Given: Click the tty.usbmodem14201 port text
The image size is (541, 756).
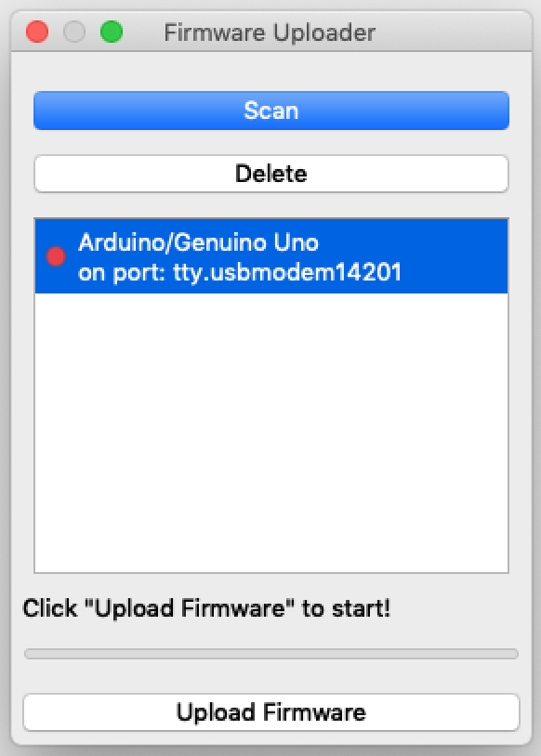Looking at the screenshot, I should tap(287, 273).
